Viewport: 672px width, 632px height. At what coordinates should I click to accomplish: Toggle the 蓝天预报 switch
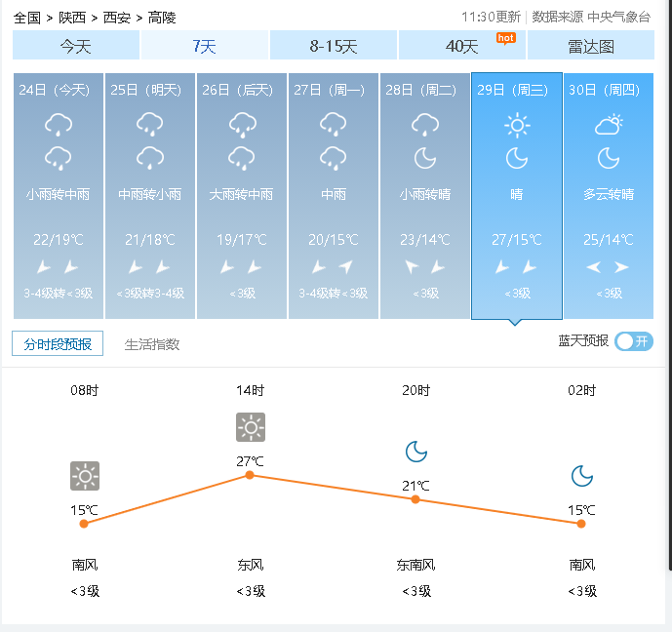click(x=633, y=341)
